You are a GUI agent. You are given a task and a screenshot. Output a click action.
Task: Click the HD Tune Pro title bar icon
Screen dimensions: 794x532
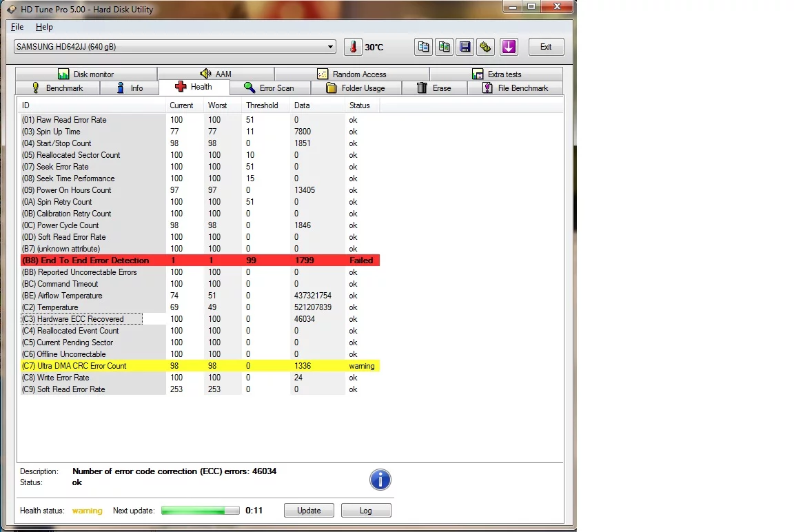11,9
